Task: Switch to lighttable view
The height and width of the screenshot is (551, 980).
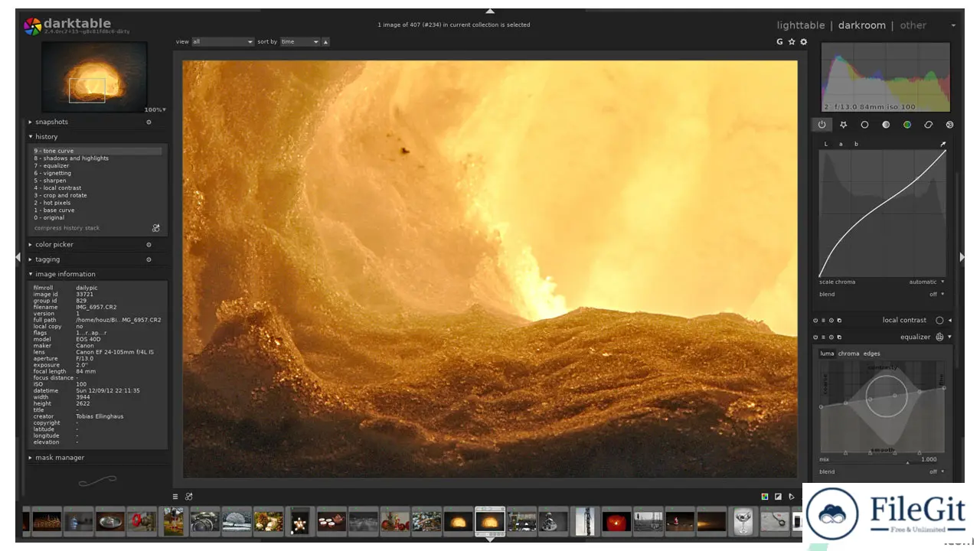Action: pos(801,25)
